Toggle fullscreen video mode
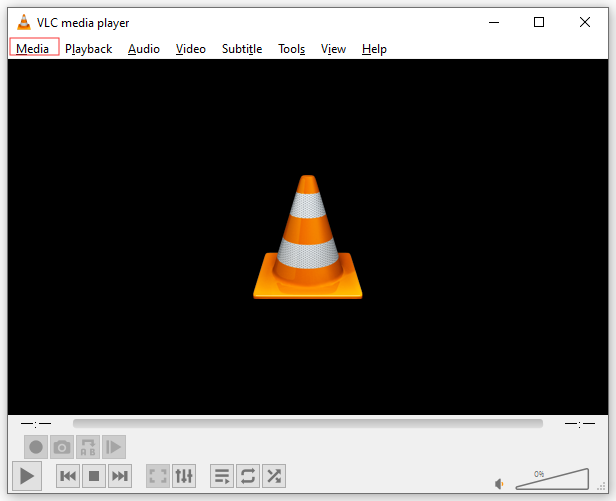Viewport: 616px width, 501px height. point(158,476)
